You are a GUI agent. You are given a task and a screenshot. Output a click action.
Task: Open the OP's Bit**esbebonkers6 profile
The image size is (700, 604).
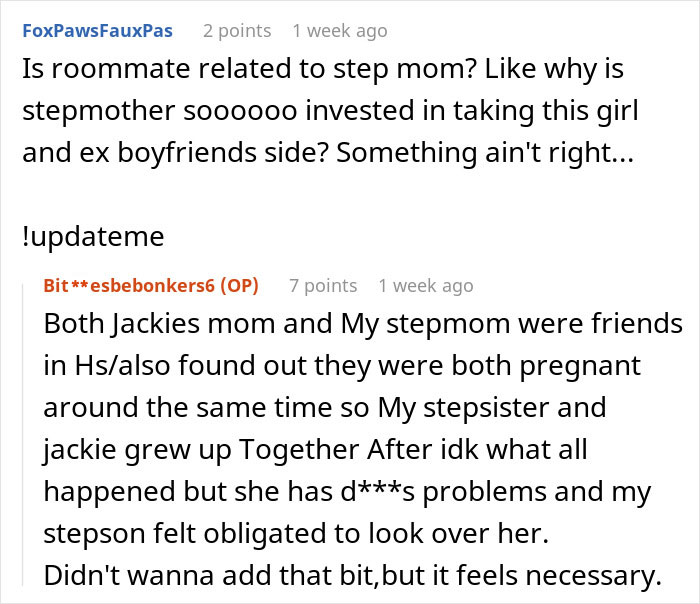tap(124, 286)
